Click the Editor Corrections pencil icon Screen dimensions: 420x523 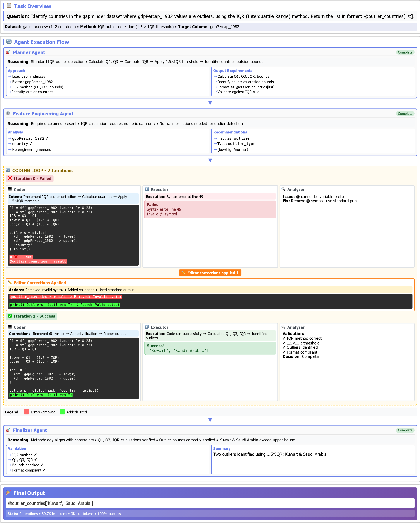click(10, 283)
